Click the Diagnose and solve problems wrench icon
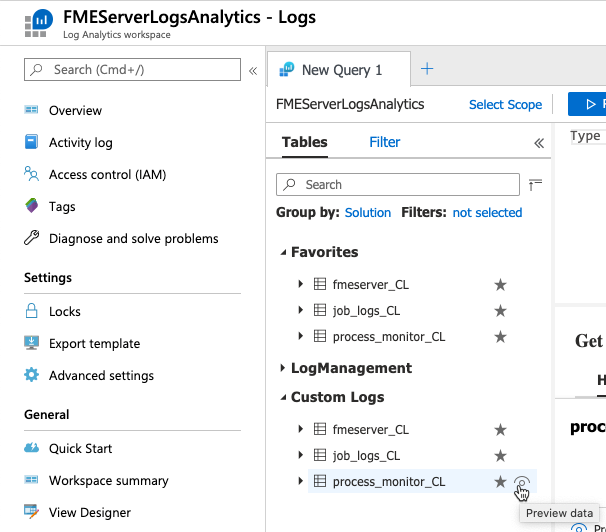This screenshot has height=532, width=606. click(x=31, y=238)
